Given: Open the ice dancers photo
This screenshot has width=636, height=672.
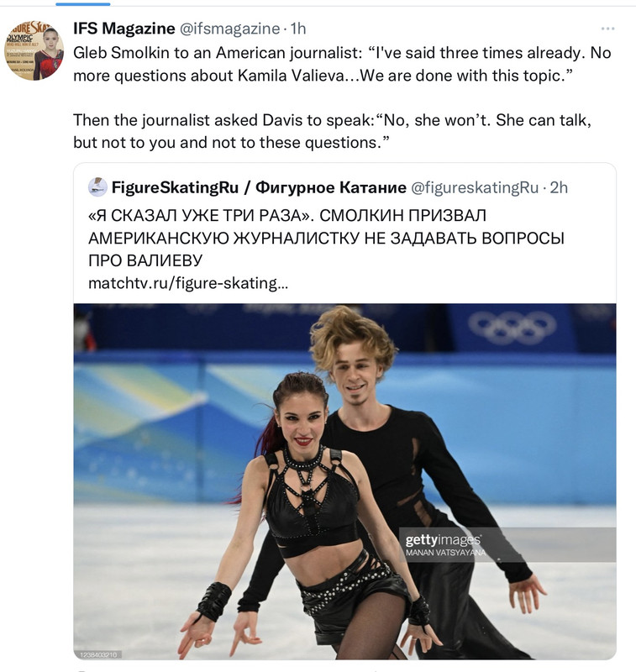Looking at the screenshot, I should (x=344, y=481).
